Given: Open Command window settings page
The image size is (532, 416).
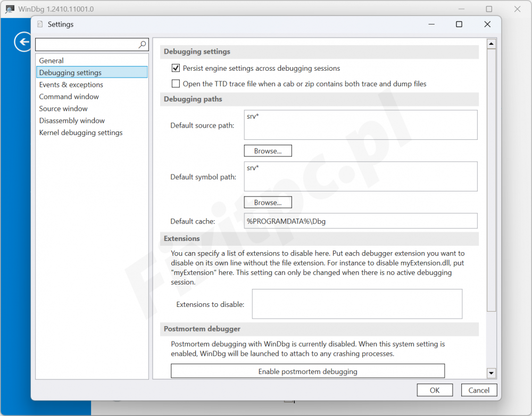Looking at the screenshot, I should coord(69,97).
